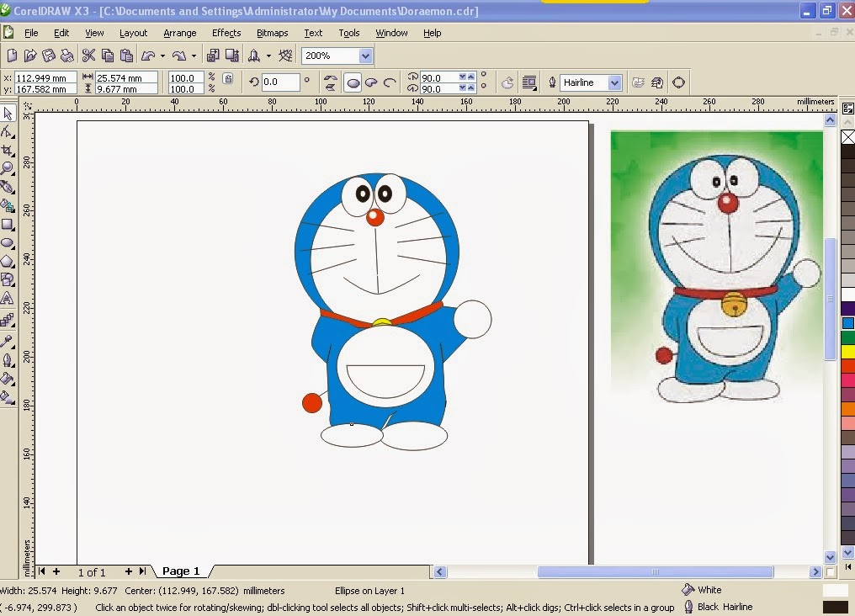This screenshot has width=855, height=616.
Task: Select the Fill bucket tool
Action: click(x=8, y=379)
